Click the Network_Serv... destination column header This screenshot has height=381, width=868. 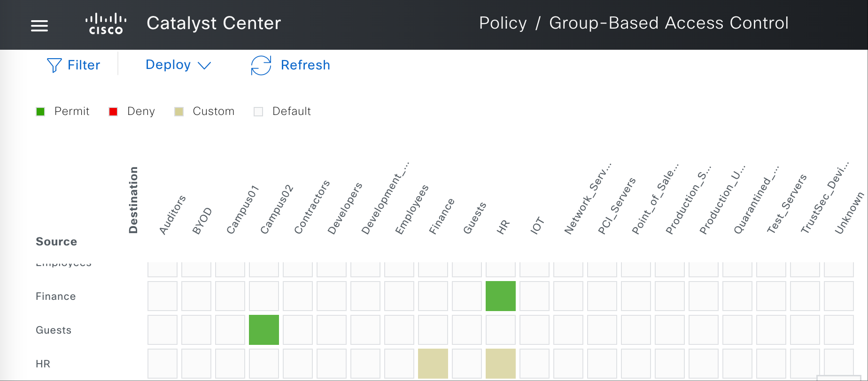588,199
